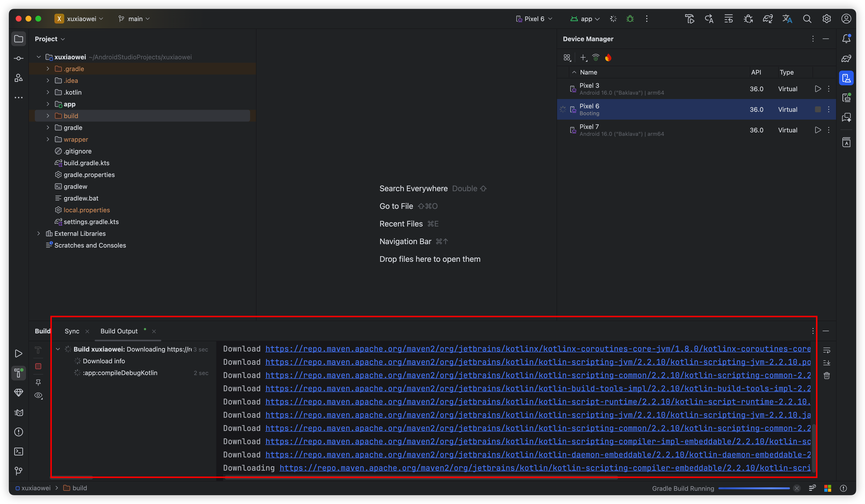Switch to the Sync tab
This screenshot has width=865, height=504.
click(x=72, y=331)
